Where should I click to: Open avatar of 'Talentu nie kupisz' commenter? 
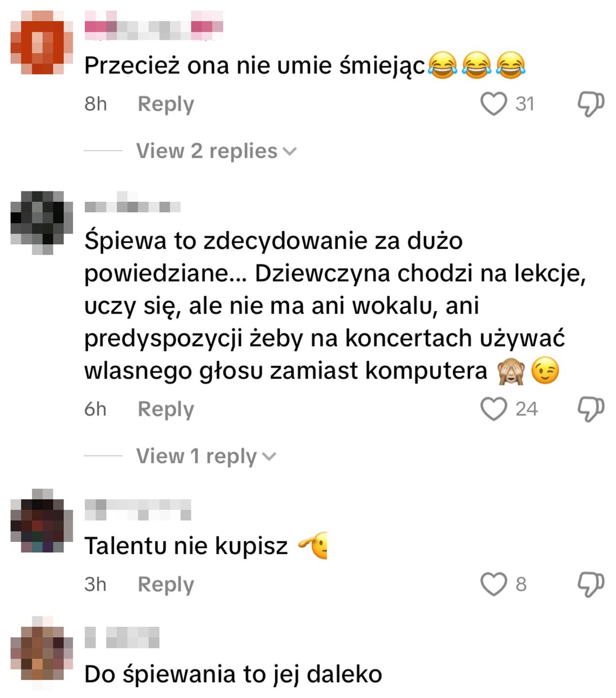[x=42, y=521]
